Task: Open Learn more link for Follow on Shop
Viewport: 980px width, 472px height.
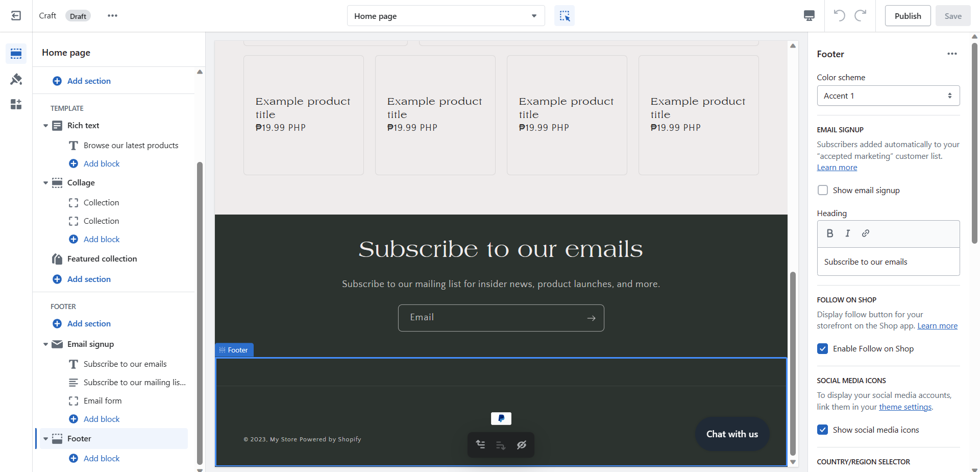Action: coord(937,326)
